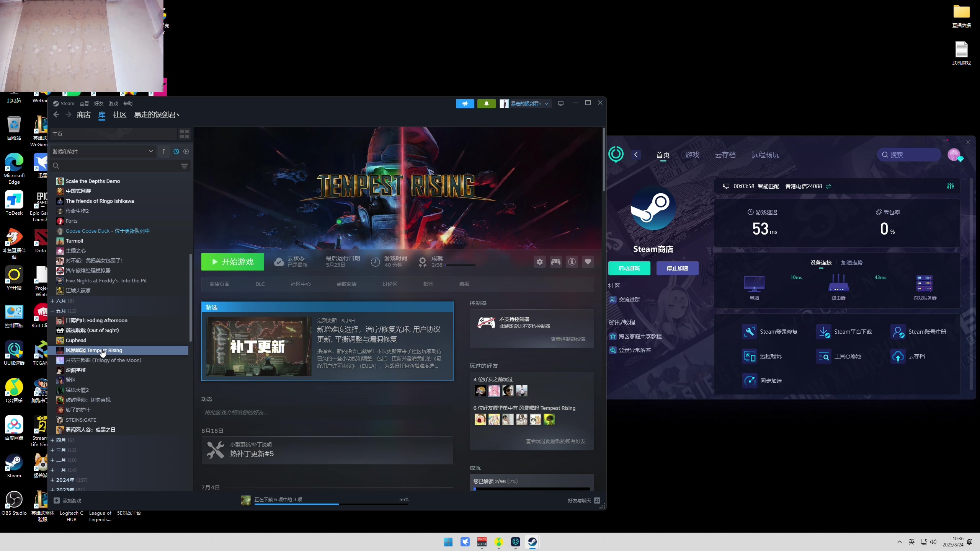Open the 好友 menu in Steam
Image resolution: width=980 pixels, height=551 pixels.
99,104
